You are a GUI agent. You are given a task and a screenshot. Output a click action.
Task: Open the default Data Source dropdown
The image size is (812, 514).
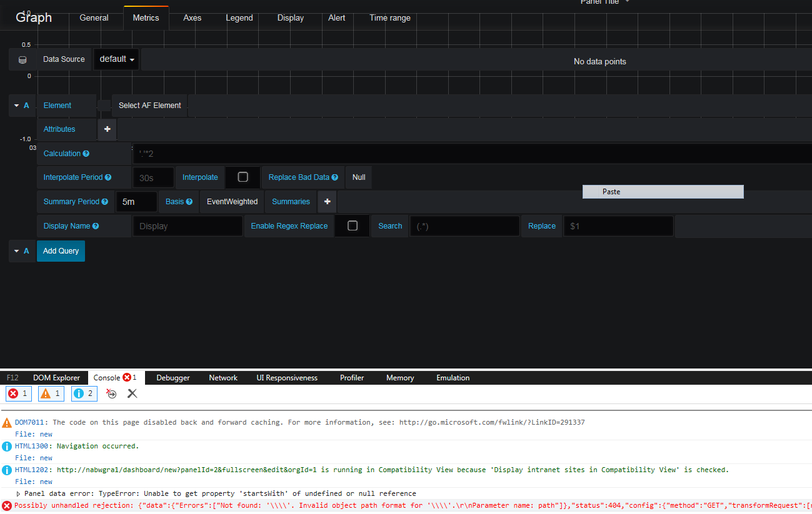(x=116, y=59)
